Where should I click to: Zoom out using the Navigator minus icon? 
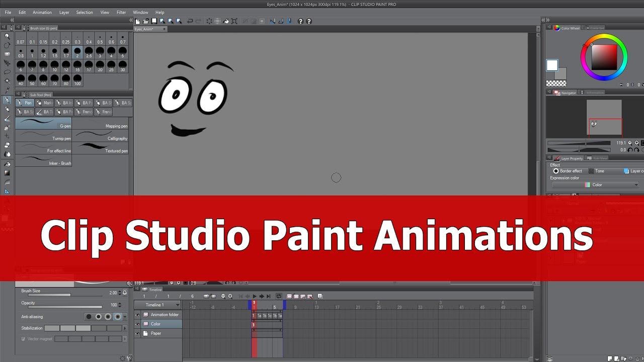pyautogui.click(x=630, y=143)
